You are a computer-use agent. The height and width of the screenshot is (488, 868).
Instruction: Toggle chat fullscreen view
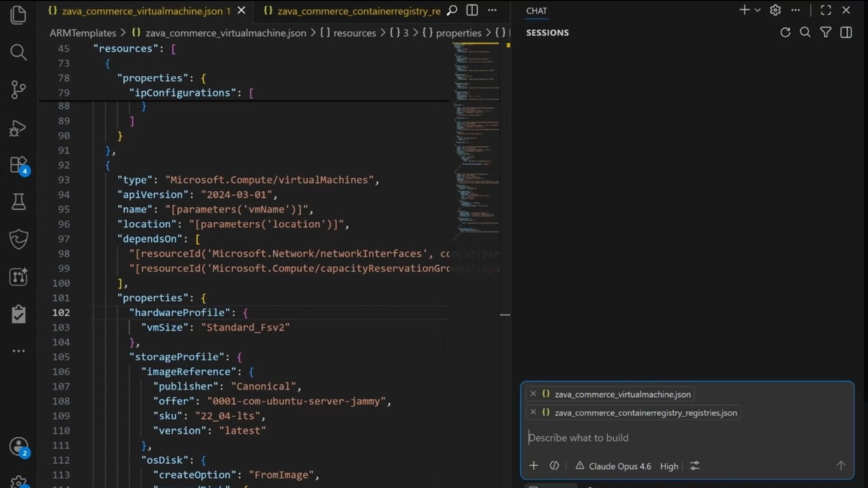(825, 10)
